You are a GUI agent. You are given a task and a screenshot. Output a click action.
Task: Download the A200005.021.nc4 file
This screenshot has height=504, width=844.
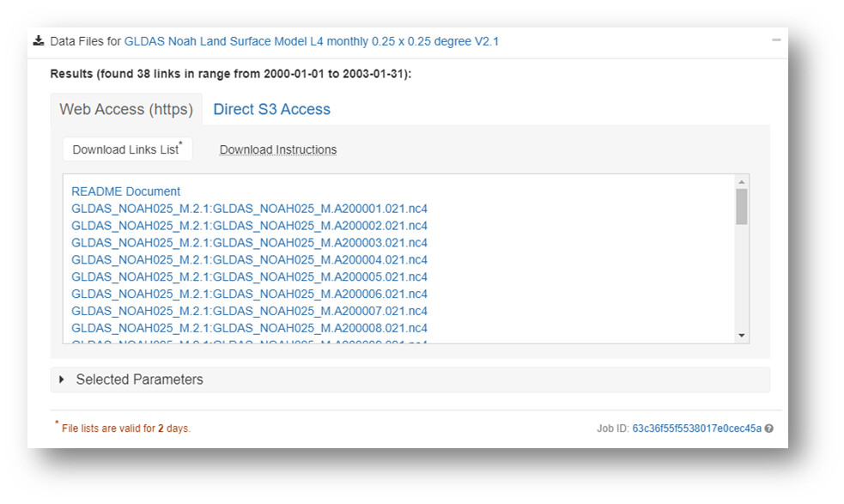249,276
